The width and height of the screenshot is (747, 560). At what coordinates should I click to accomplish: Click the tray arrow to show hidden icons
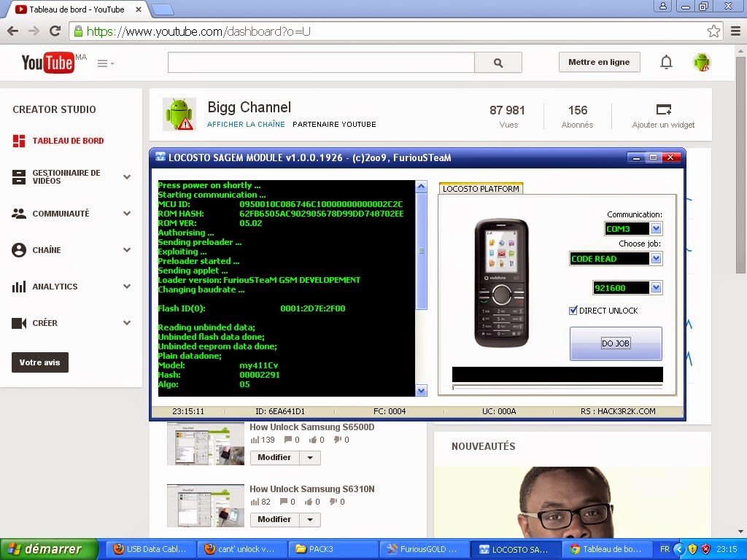(x=679, y=549)
